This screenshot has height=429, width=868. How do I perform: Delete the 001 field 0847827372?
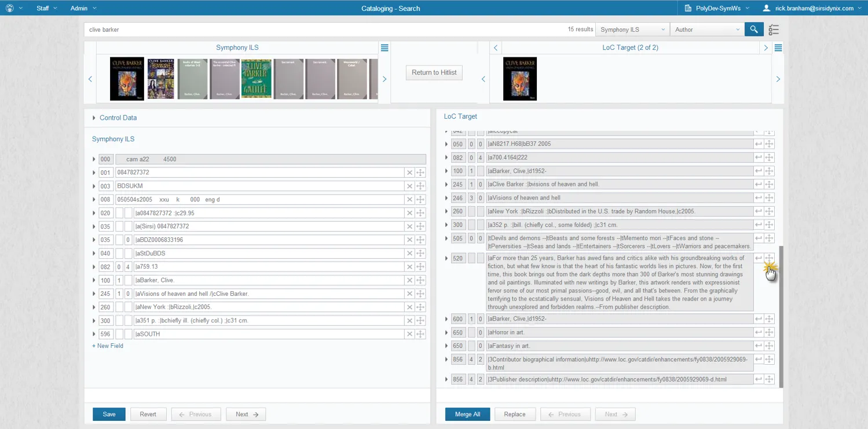(409, 173)
